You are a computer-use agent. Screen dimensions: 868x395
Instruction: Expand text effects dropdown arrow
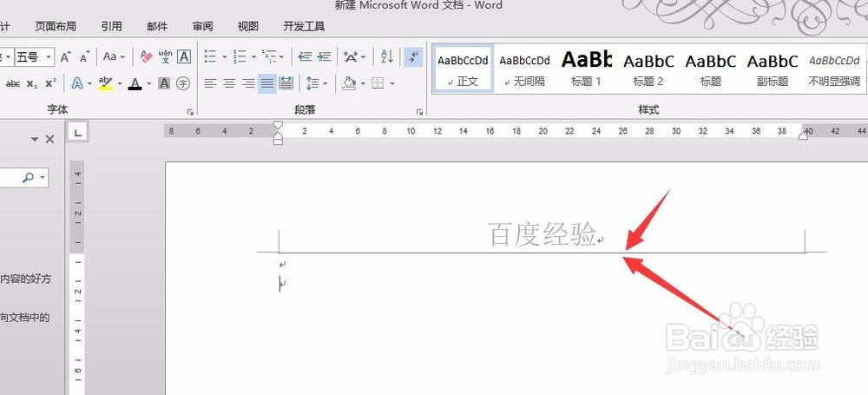coord(89,84)
